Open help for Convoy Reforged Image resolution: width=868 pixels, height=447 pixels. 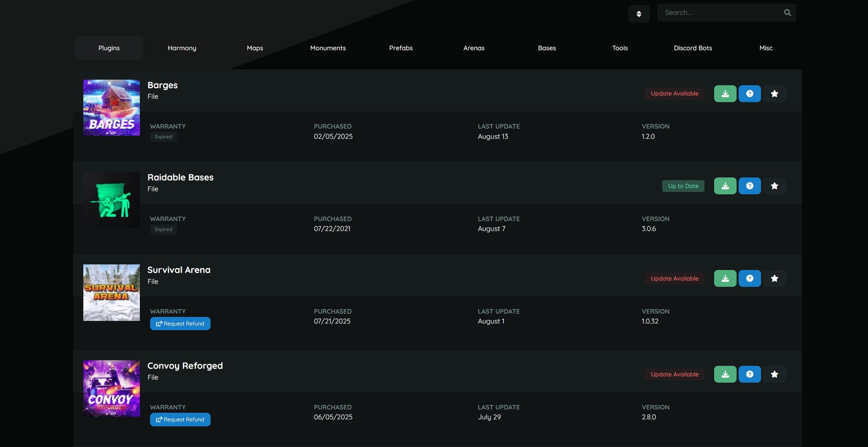750,374
